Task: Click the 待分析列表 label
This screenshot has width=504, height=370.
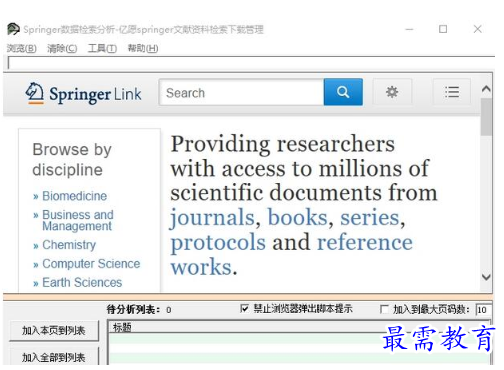Action: (x=133, y=310)
